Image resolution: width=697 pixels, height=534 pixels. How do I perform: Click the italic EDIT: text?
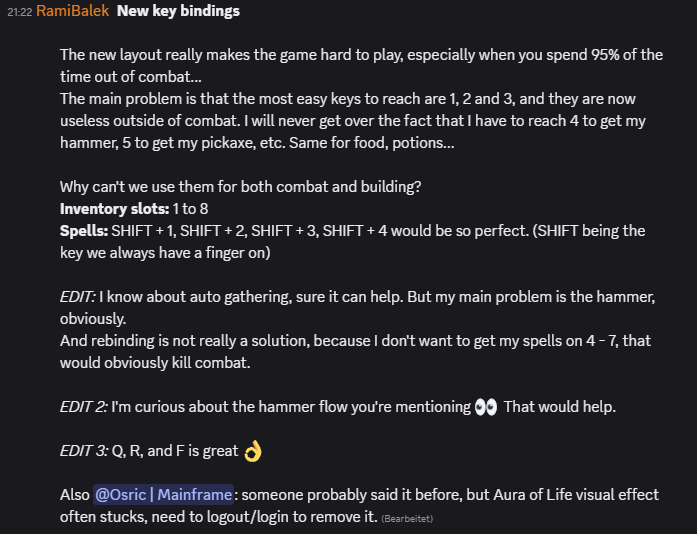[77, 297]
